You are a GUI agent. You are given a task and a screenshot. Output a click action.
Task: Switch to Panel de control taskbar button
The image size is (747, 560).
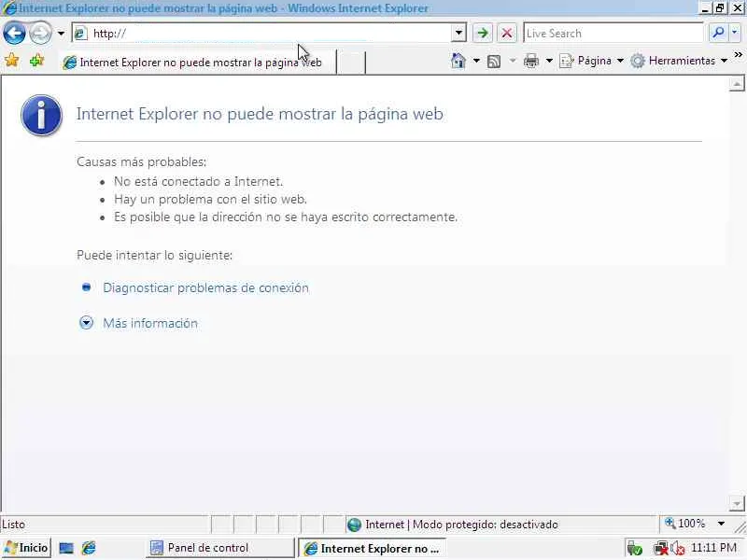coord(219,548)
